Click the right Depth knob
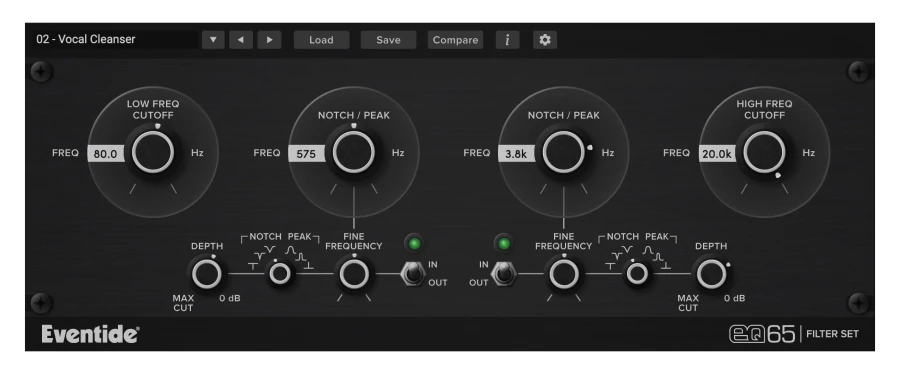 point(711,274)
